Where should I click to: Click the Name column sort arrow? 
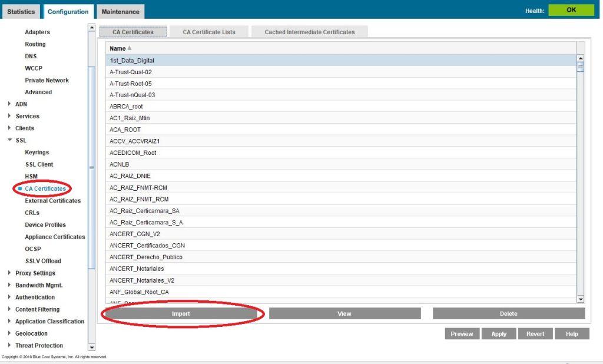click(130, 48)
